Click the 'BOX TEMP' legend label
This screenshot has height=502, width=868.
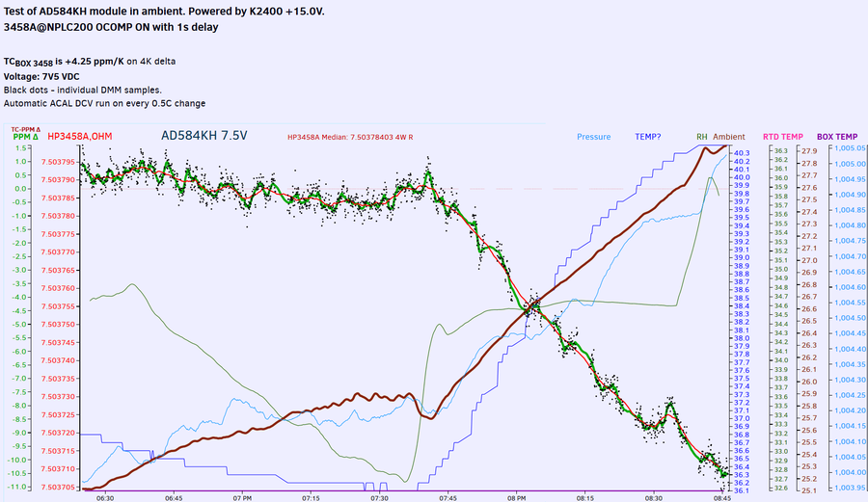837,137
